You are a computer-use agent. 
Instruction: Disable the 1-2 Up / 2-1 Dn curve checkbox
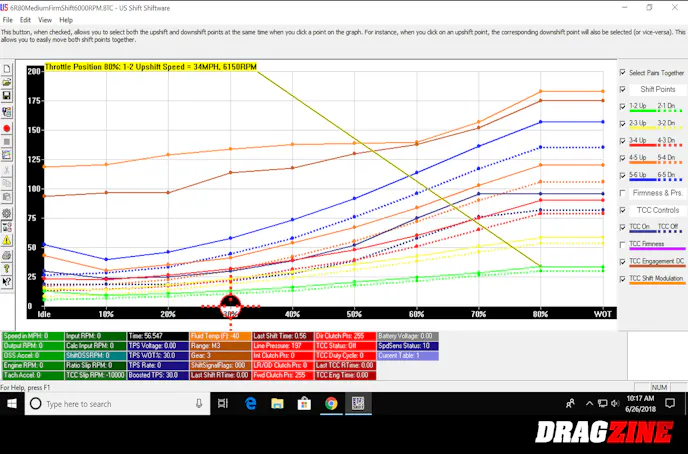point(622,105)
